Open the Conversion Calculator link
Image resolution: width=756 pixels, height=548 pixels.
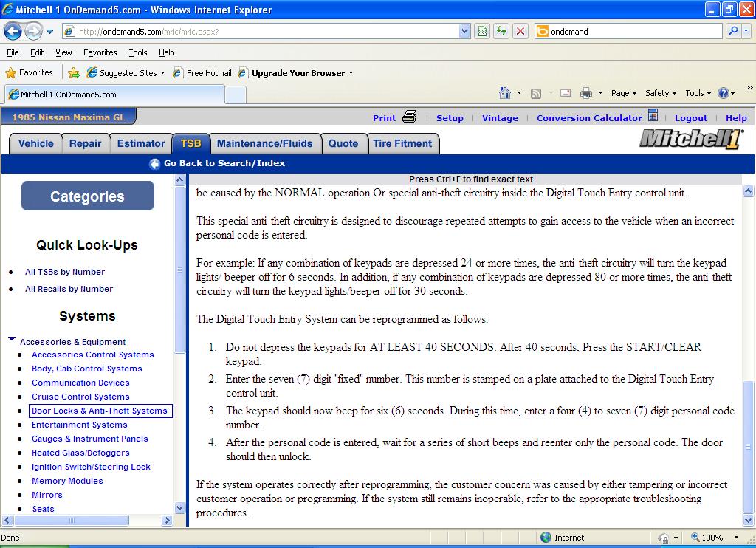589,118
